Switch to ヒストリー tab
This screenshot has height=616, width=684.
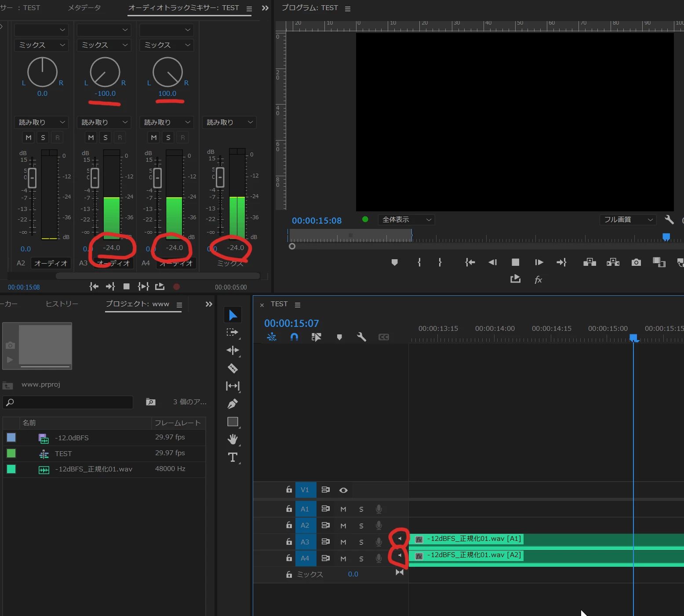(62, 304)
